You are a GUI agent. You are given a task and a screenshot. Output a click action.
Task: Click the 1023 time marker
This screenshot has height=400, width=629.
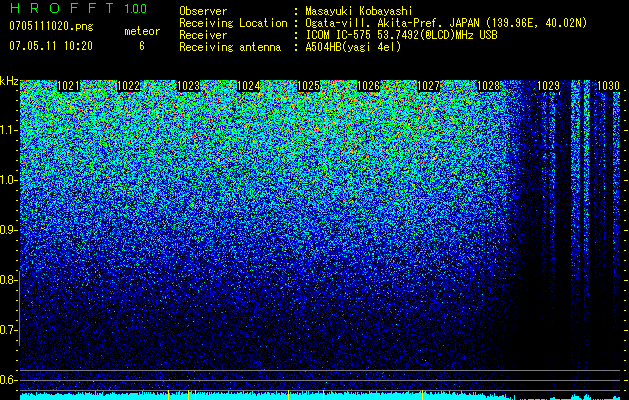tap(189, 86)
